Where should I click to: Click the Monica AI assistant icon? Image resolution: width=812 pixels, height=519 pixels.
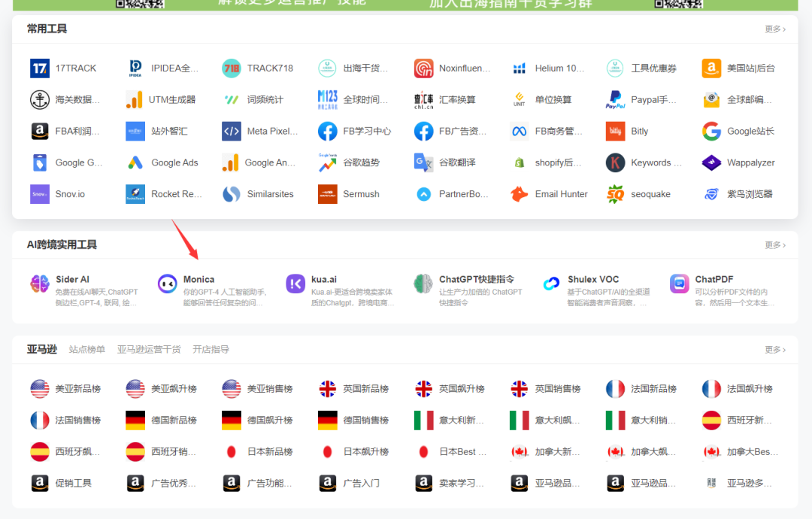(167, 284)
